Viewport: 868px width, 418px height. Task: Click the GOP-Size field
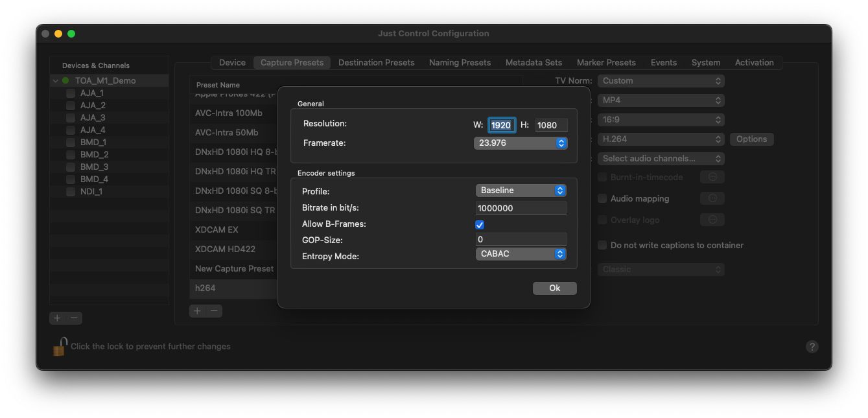[521, 240]
